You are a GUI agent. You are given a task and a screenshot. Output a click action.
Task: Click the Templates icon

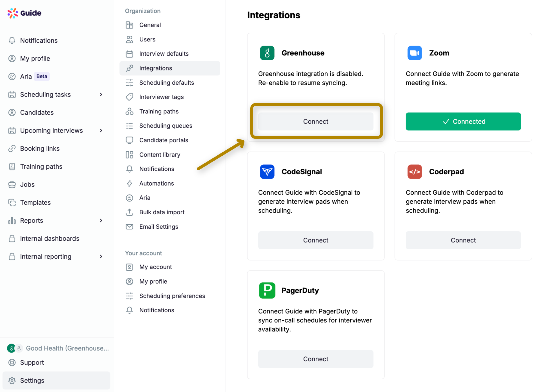(12, 202)
